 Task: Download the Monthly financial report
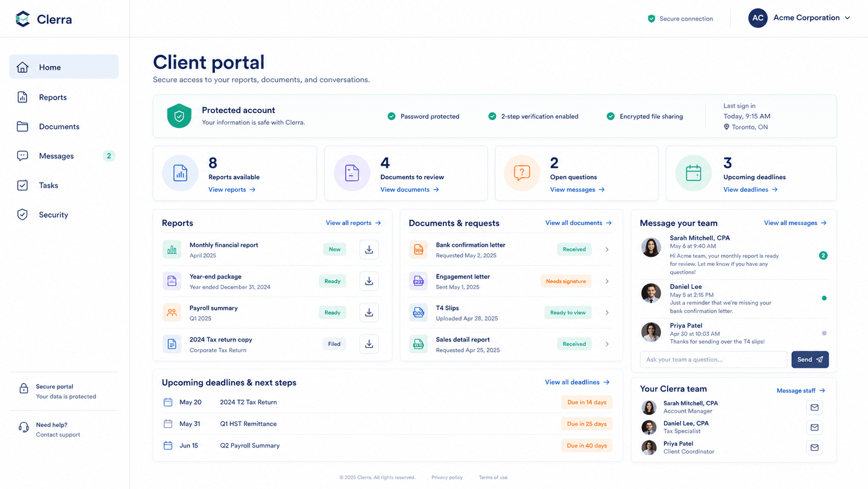click(369, 249)
